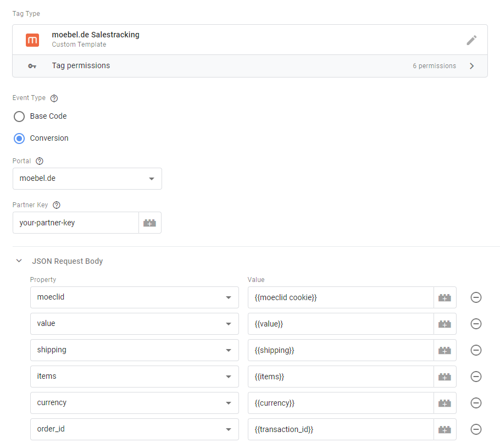Click the JSON Request Body heading
This screenshot has height=448, width=500.
(67, 261)
